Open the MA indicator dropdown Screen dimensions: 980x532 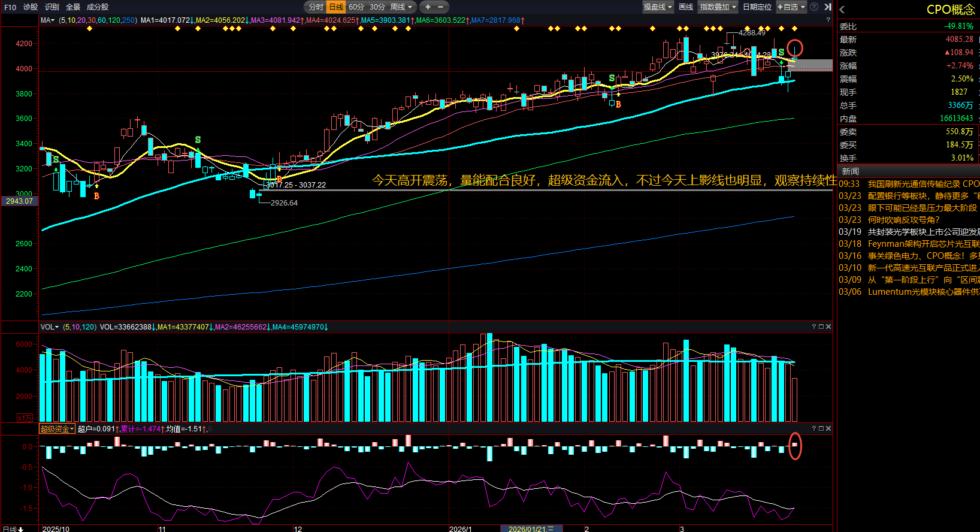click(47, 20)
